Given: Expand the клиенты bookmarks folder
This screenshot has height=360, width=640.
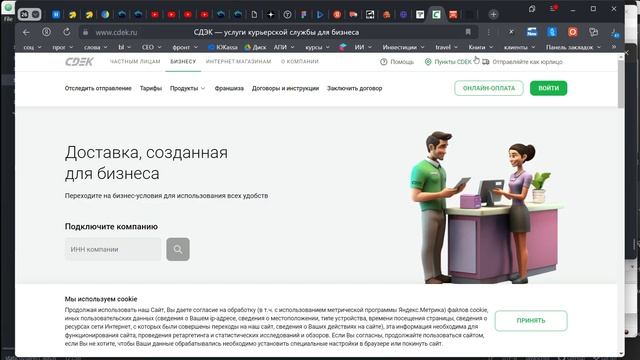Looking at the screenshot, I should (x=519, y=47).
